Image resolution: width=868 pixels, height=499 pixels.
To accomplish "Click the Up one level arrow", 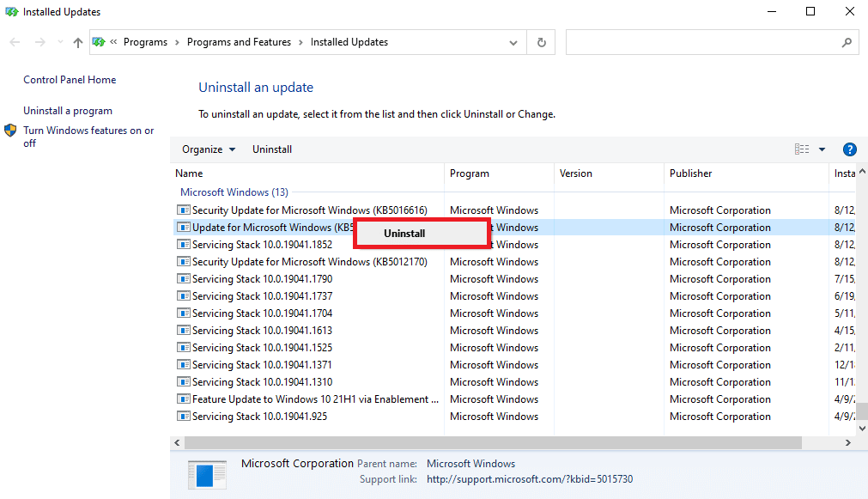I will pos(78,42).
